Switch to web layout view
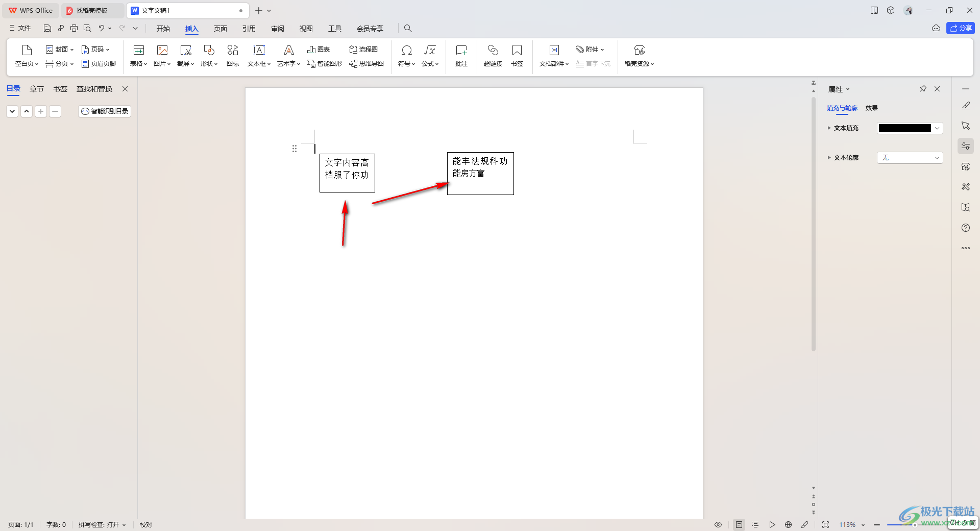 click(788, 524)
